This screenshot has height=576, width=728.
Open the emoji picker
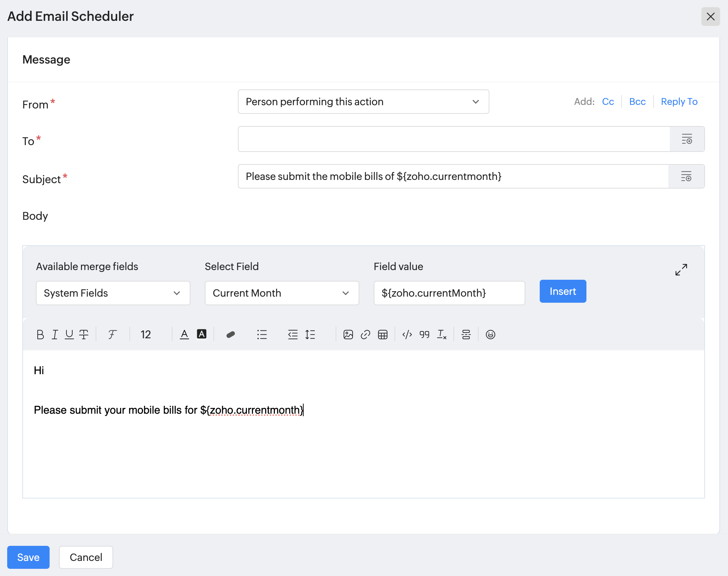(x=490, y=335)
